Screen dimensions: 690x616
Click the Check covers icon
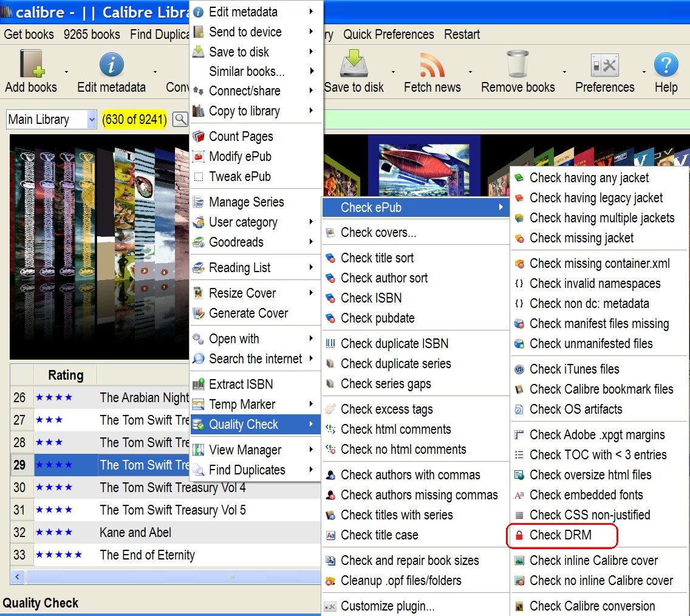[x=330, y=232]
